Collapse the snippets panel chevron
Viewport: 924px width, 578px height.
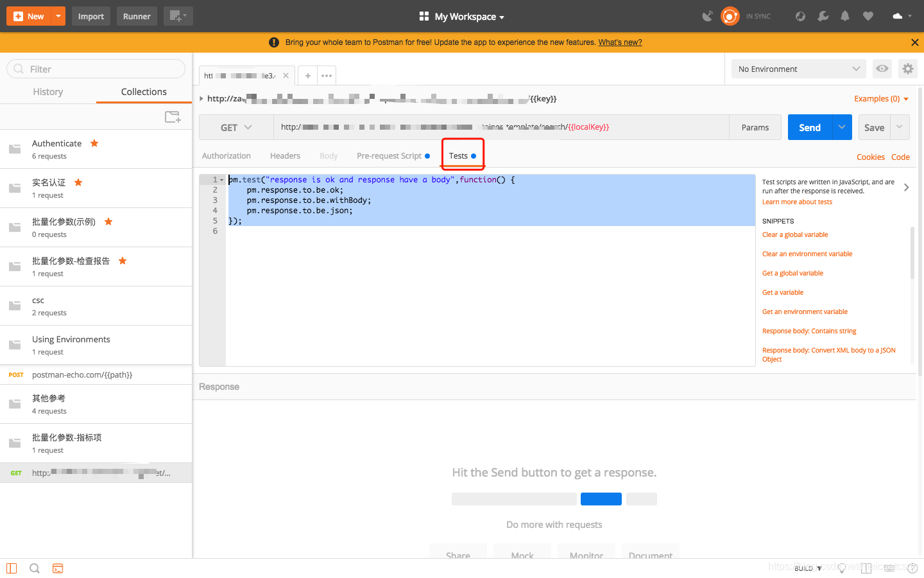(906, 188)
